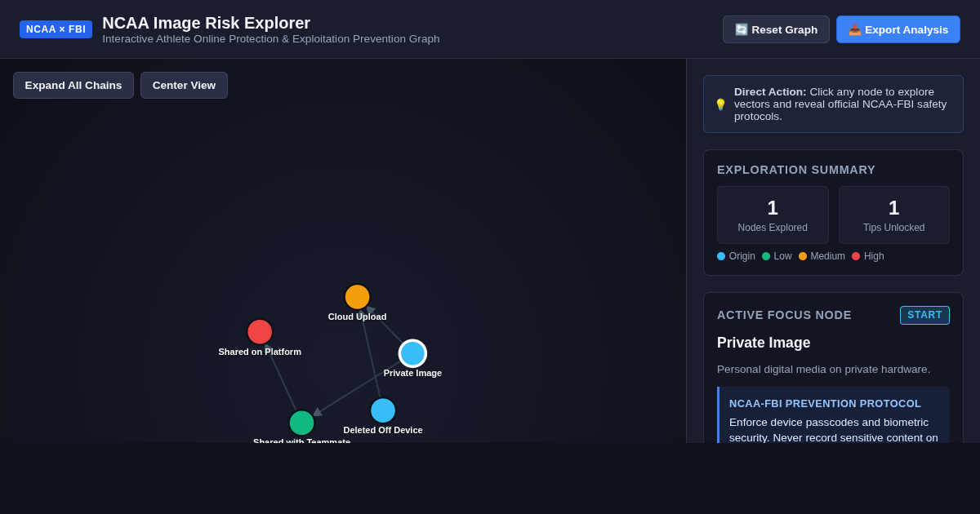Select the Deleted Off Device node
Image resolution: width=980 pixels, height=514 pixels.
pyautogui.click(x=383, y=410)
